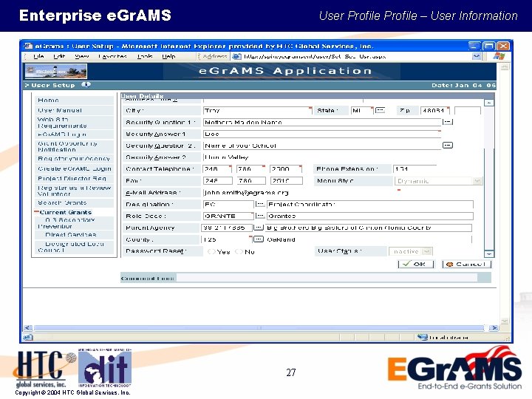Screen dimensions: 532x399
Task: Click the City input field
Action: pos(258,111)
